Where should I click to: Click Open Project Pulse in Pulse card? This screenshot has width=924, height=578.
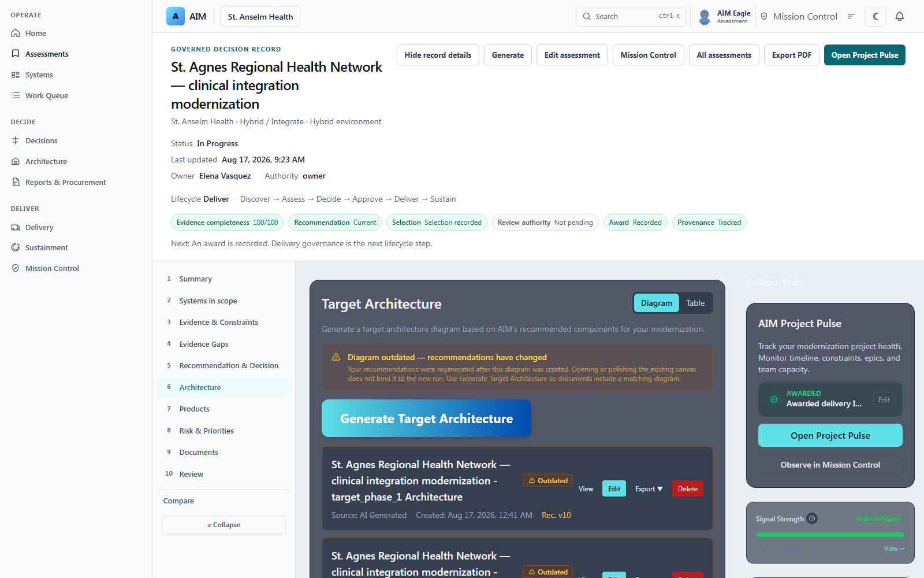830,435
